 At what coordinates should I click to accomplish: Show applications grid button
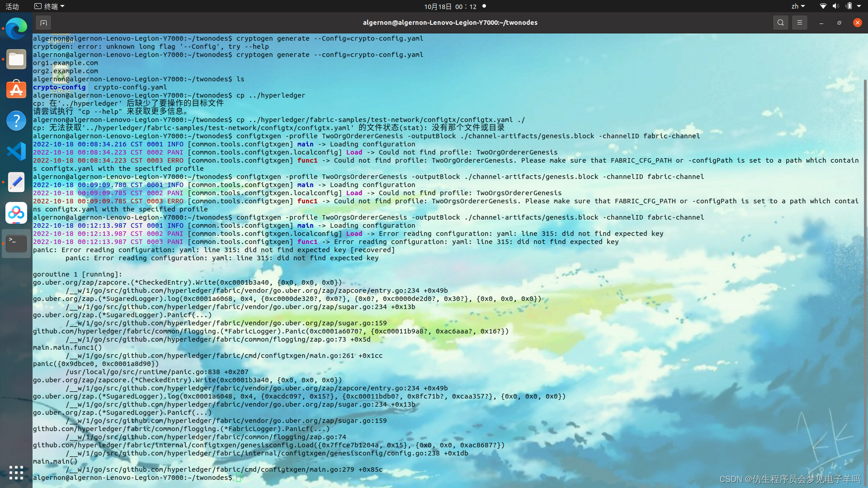click(16, 473)
